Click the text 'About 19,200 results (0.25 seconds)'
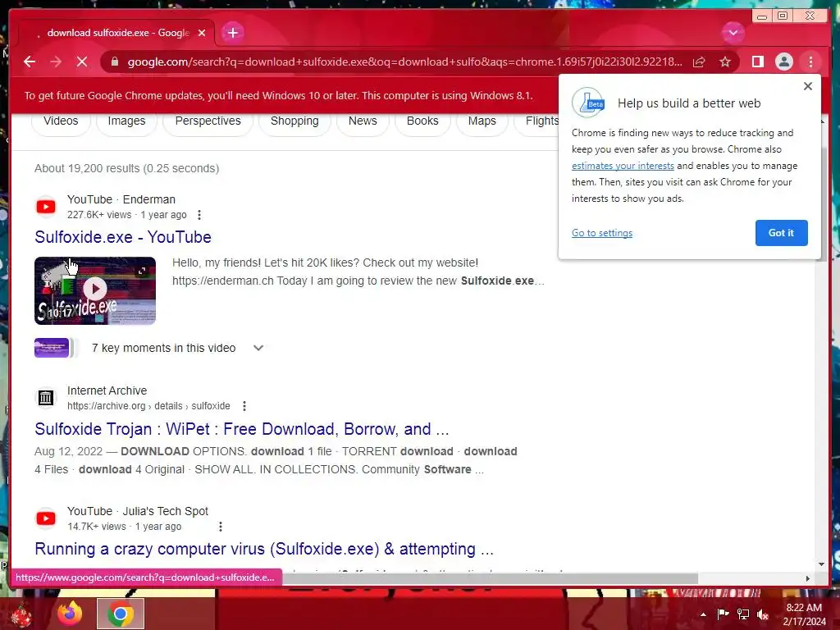This screenshot has width=840, height=630. [127, 168]
